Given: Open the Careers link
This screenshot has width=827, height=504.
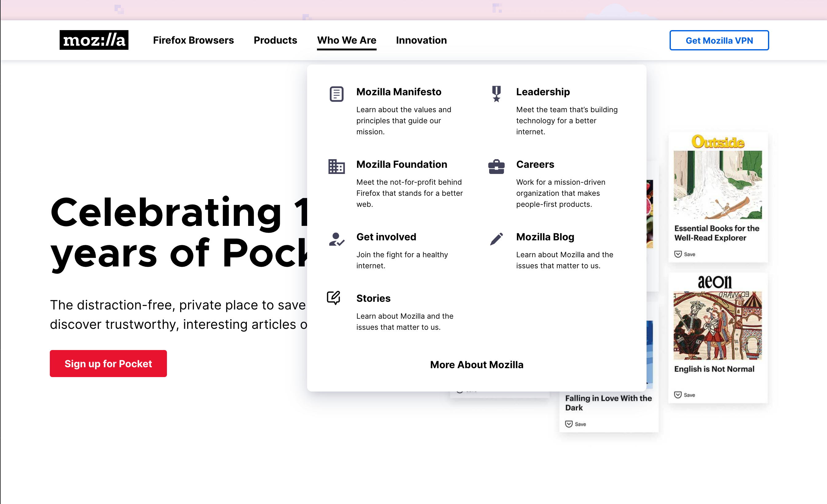Looking at the screenshot, I should click(x=535, y=164).
